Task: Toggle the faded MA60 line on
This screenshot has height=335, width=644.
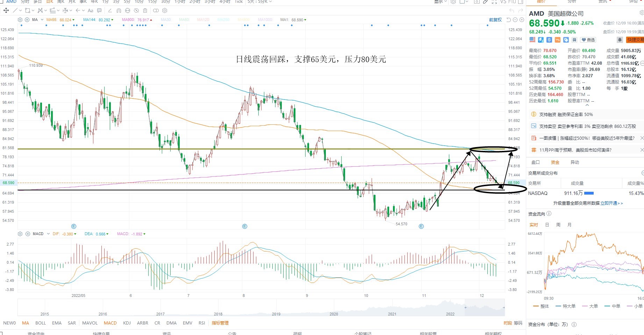Action: 184,20
